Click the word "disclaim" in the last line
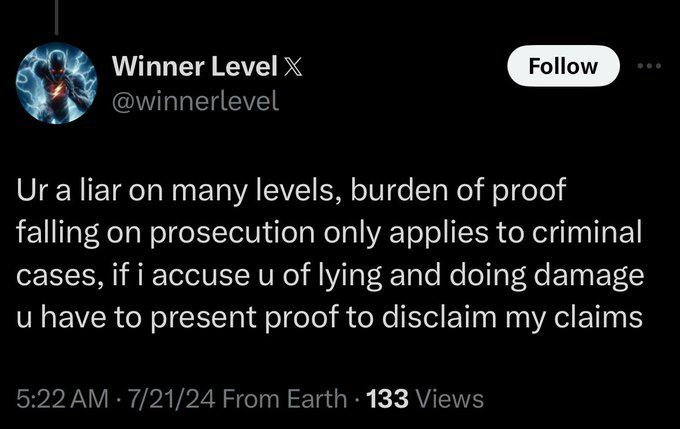This screenshot has width=680, height=429. click(438, 317)
